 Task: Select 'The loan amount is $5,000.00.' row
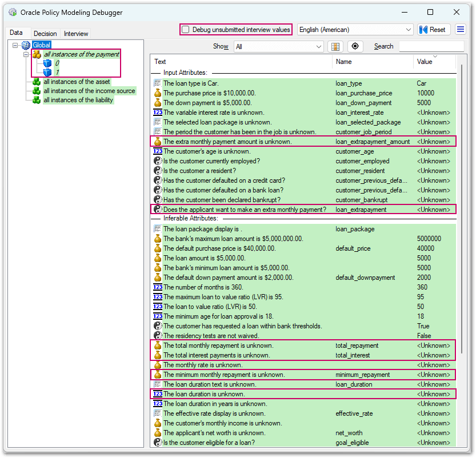point(303,258)
